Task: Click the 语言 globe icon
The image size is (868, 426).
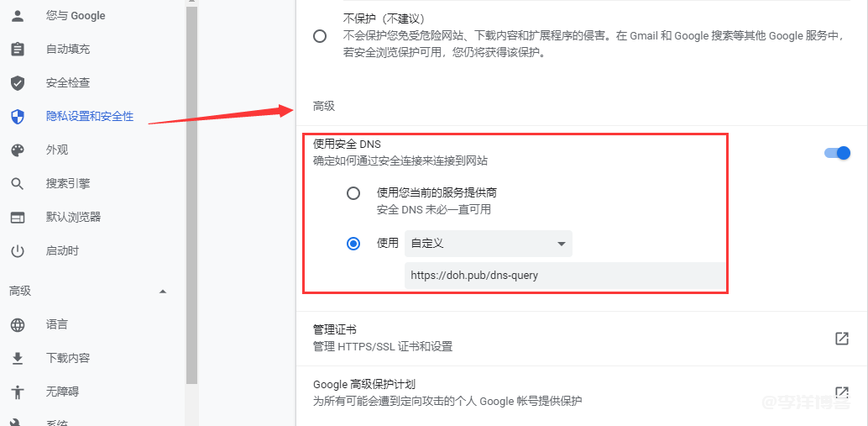Action: click(18, 324)
